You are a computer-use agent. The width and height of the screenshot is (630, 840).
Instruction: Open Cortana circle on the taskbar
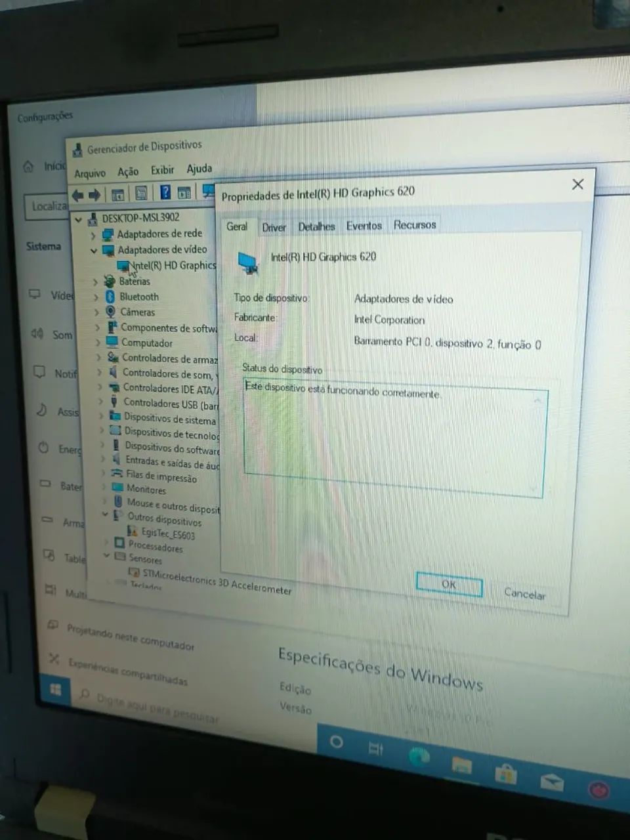336,742
